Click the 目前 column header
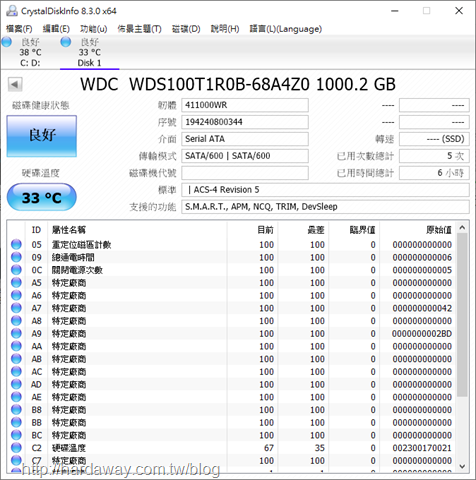This screenshot has height=480, width=476. coord(253,230)
